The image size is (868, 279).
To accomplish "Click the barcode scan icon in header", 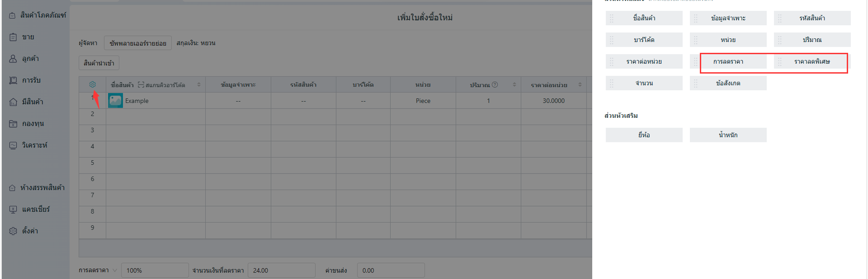I will [x=141, y=85].
